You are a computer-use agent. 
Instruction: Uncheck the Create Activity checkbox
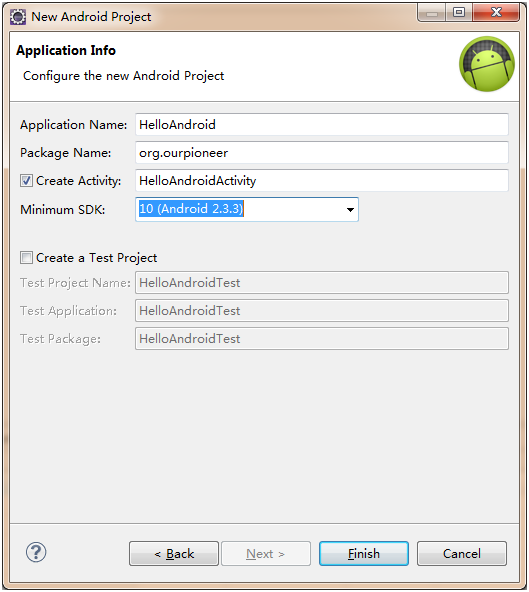[26, 181]
